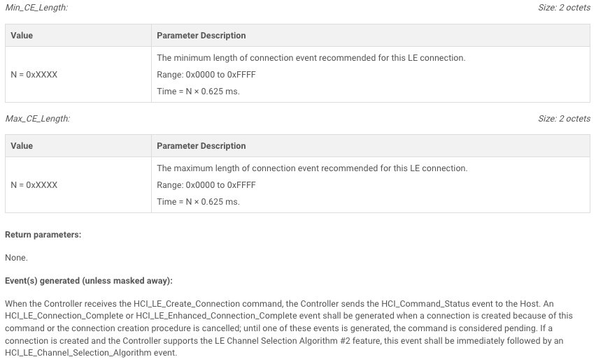Click Time = N × 0.625 ms in the Min_CE_Length table
596x364 pixels.
click(x=198, y=91)
